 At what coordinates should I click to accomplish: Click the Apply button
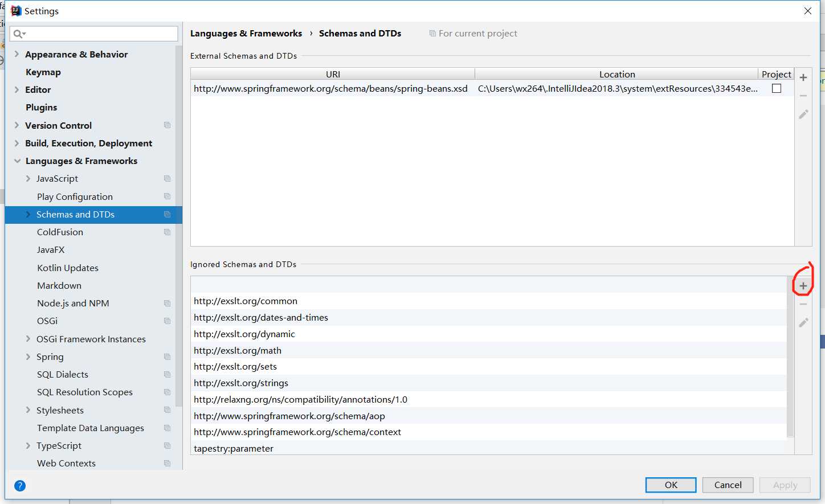pyautogui.click(x=785, y=485)
